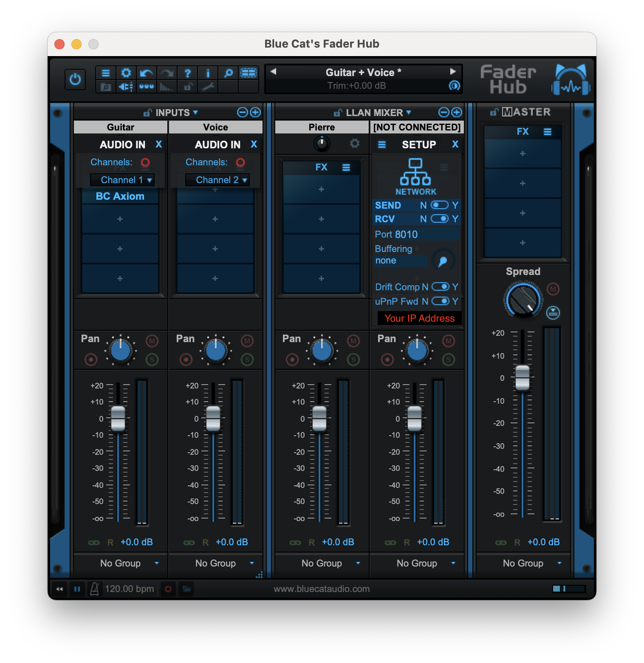644x663 pixels.
Task: Open Guitar strip No Group dropdown
Action: tap(121, 564)
